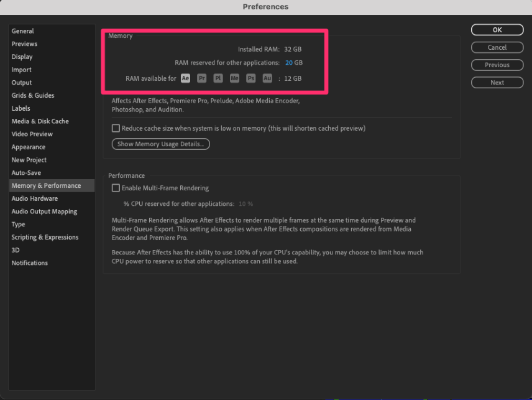Viewport: 532px width, 400px height.
Task: Open Scripting & Expressions preferences
Action: (x=52, y=238)
